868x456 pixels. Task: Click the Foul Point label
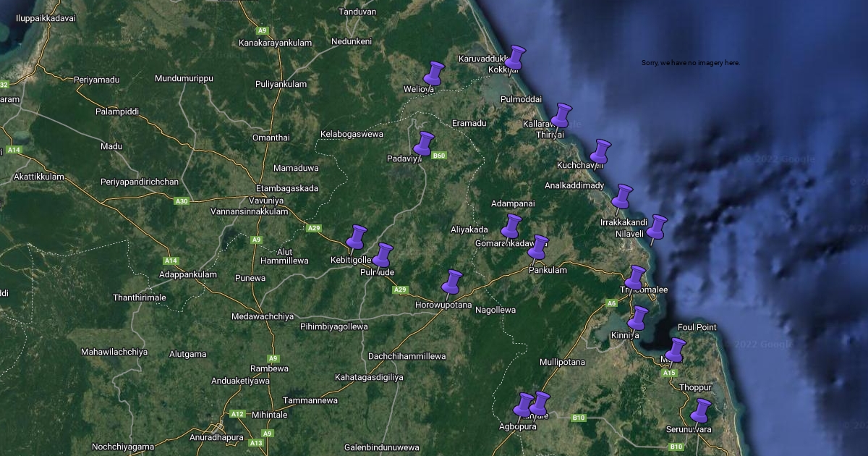click(x=697, y=327)
